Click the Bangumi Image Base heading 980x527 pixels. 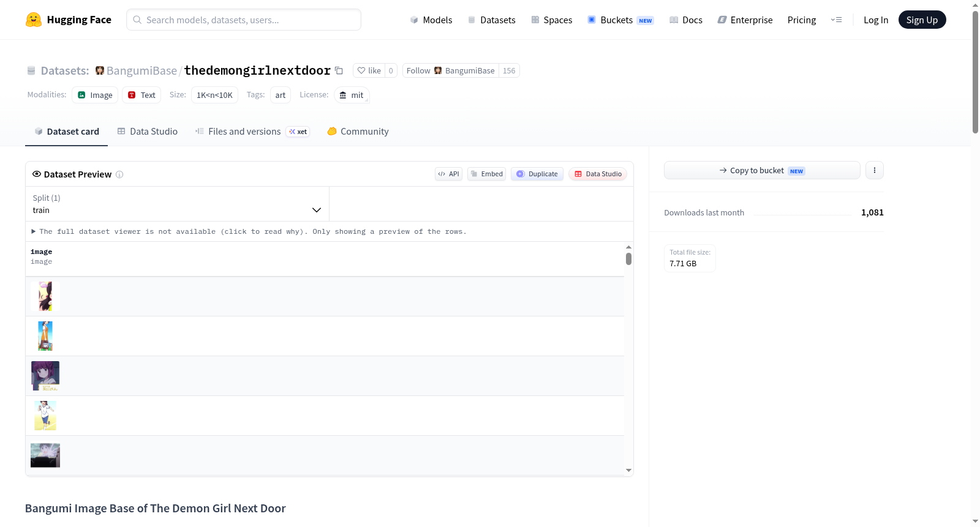pos(156,508)
